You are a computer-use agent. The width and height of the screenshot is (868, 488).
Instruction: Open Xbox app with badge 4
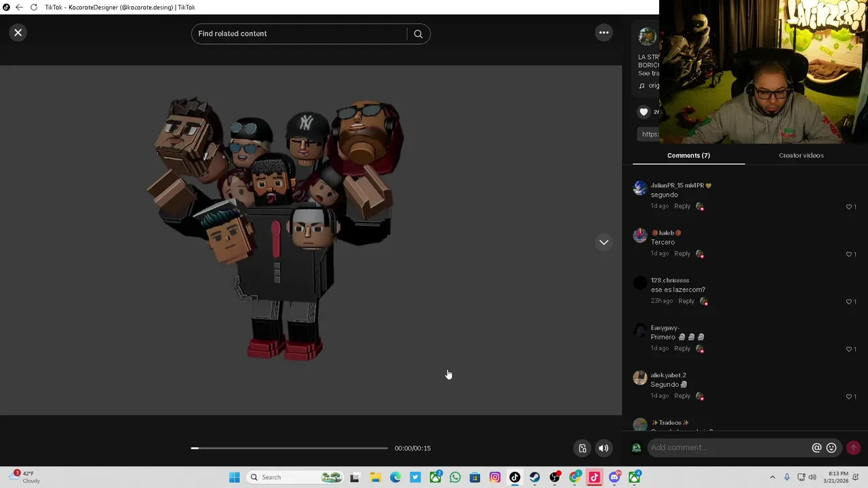pyautogui.click(x=634, y=478)
